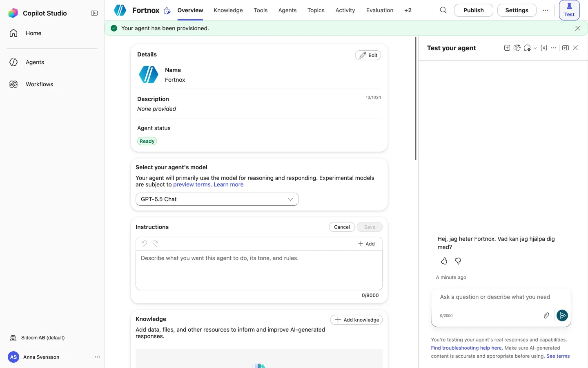Start a new test session with plus icon
The image size is (588, 368).
pyautogui.click(x=507, y=48)
